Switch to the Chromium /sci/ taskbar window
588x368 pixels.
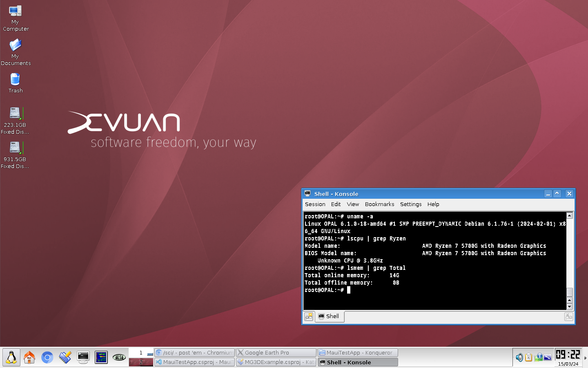click(195, 352)
